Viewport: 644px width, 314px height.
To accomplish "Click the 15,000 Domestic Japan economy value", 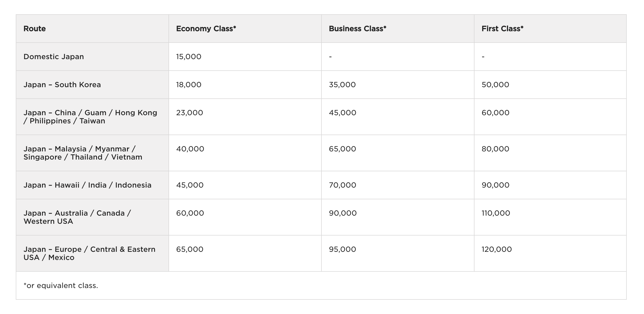I will pos(189,57).
